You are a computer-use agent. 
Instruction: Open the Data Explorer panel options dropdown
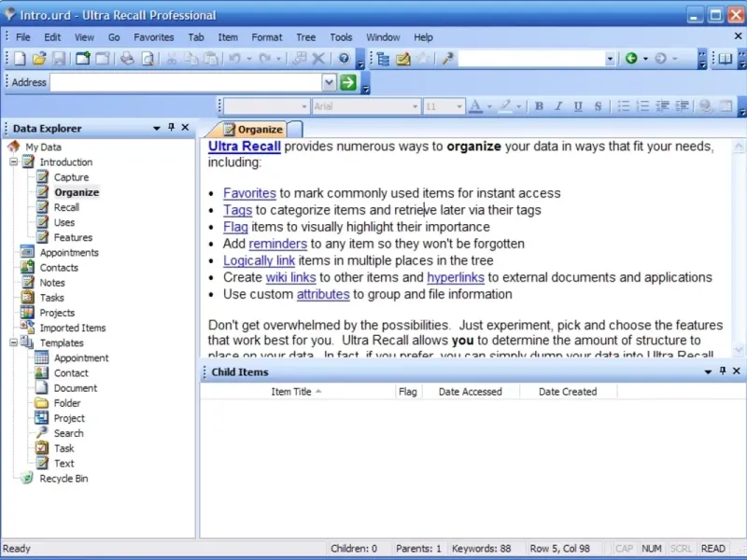(156, 128)
